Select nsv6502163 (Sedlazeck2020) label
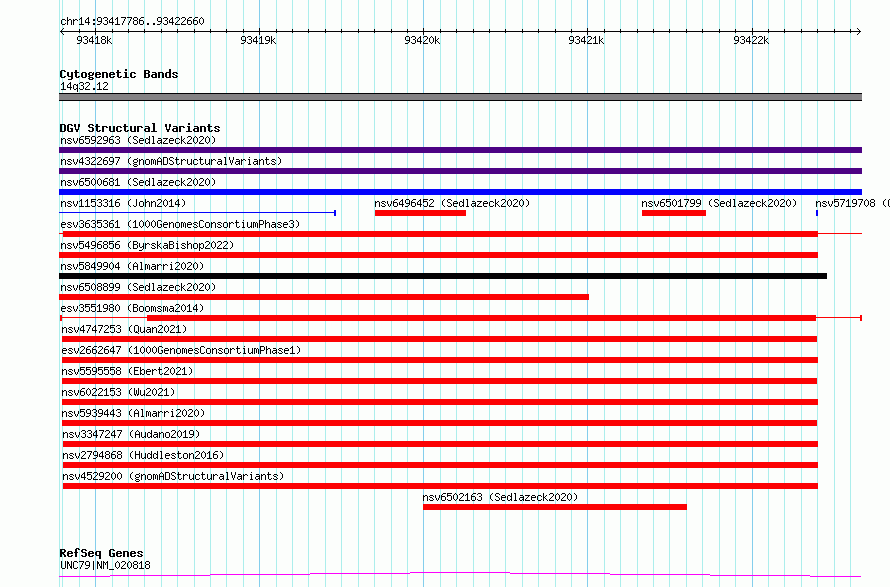The height and width of the screenshot is (587, 890). tap(500, 497)
